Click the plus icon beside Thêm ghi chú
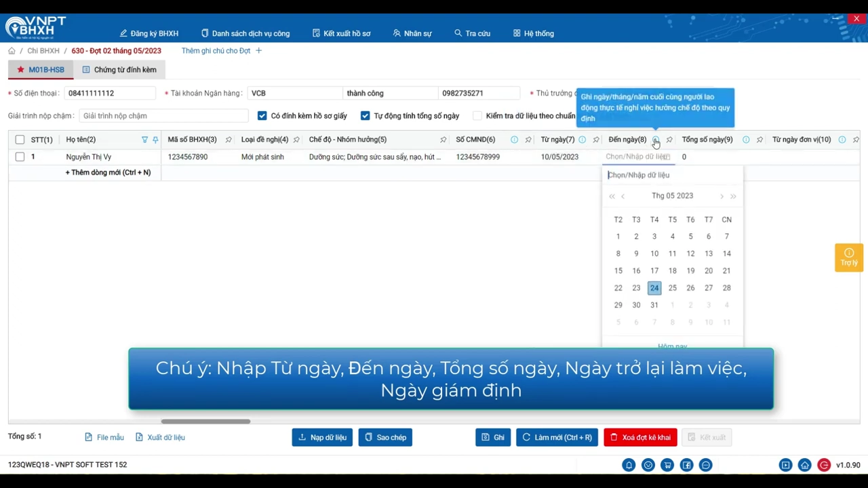The height and width of the screenshot is (488, 868). pos(258,51)
